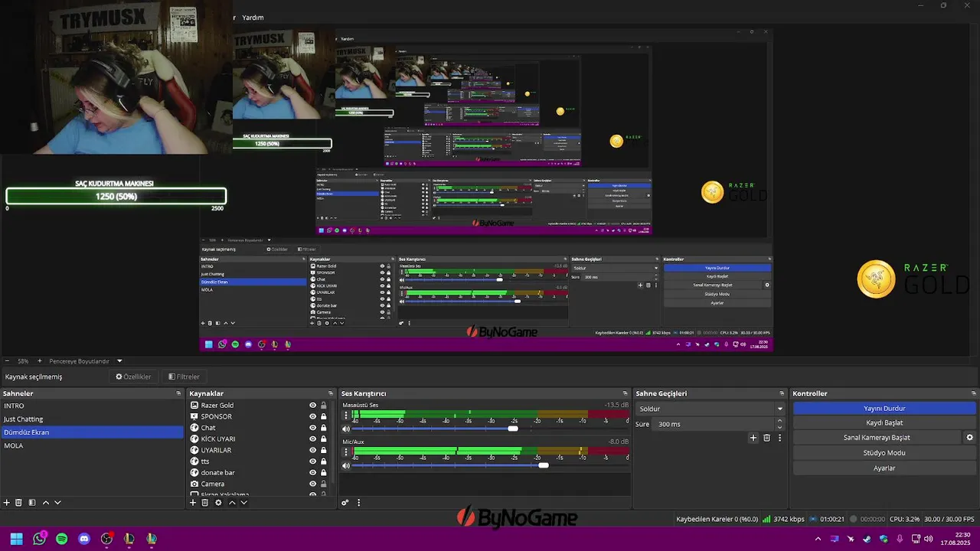Viewport: 980px width, 551px height.
Task: Unlock the tts source
Action: [323, 461]
